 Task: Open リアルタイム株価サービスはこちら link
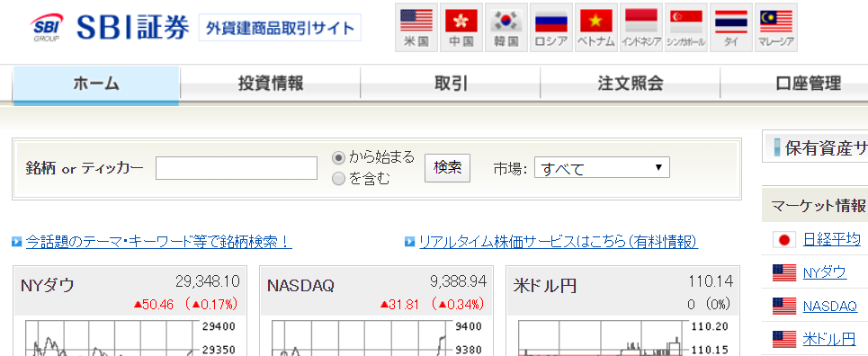[559, 242]
